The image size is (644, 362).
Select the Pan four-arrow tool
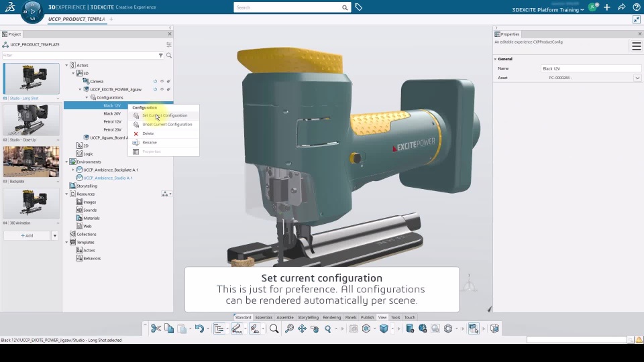[303, 328]
